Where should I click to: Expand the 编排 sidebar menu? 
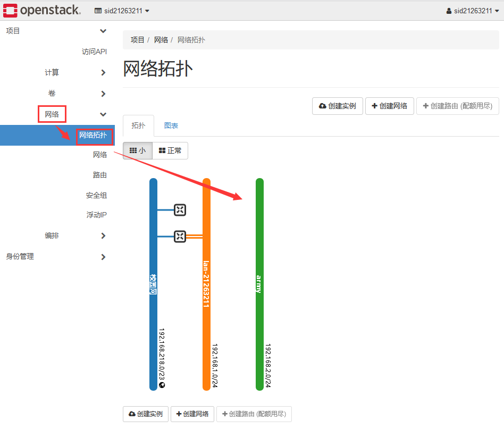coord(75,236)
